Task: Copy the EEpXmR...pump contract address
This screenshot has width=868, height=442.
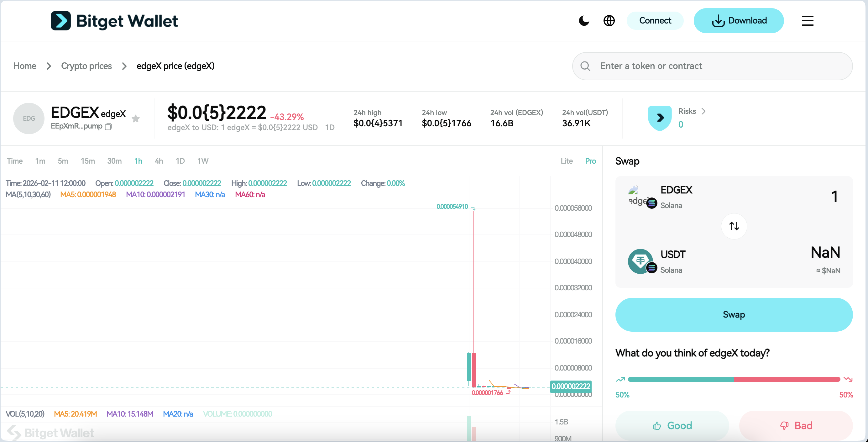Action: [108, 127]
